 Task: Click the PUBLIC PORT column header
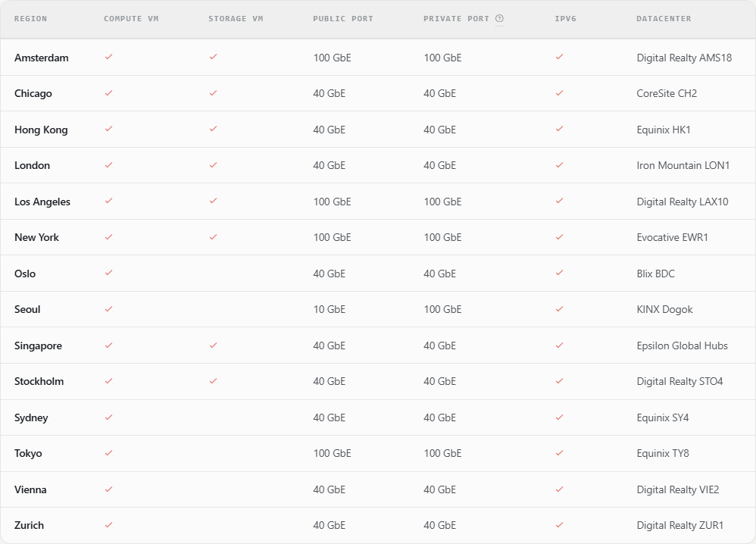pyautogui.click(x=343, y=19)
